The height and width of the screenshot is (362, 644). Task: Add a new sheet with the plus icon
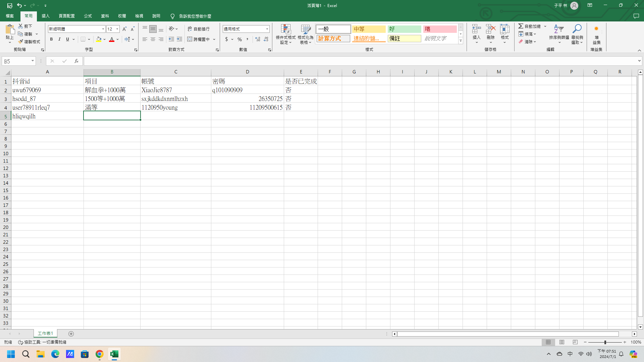(71, 334)
